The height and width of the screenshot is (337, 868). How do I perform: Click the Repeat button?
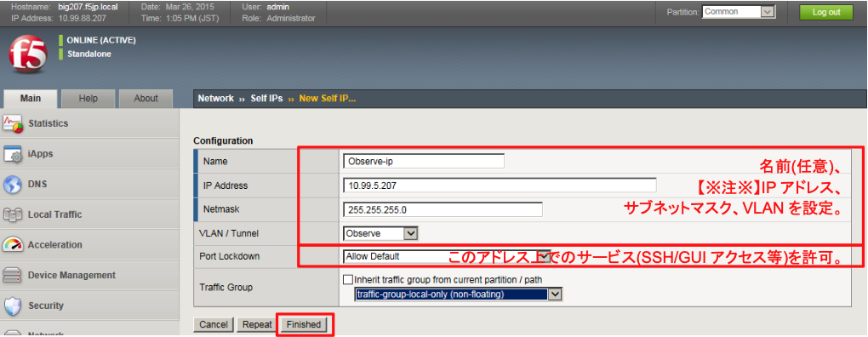tap(257, 325)
